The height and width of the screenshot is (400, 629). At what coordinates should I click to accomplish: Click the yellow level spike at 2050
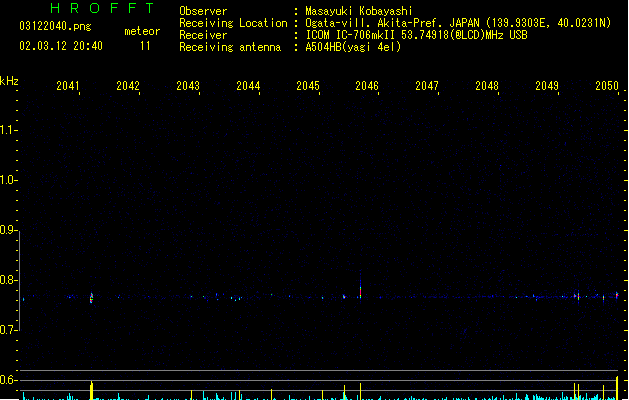[x=617, y=388]
